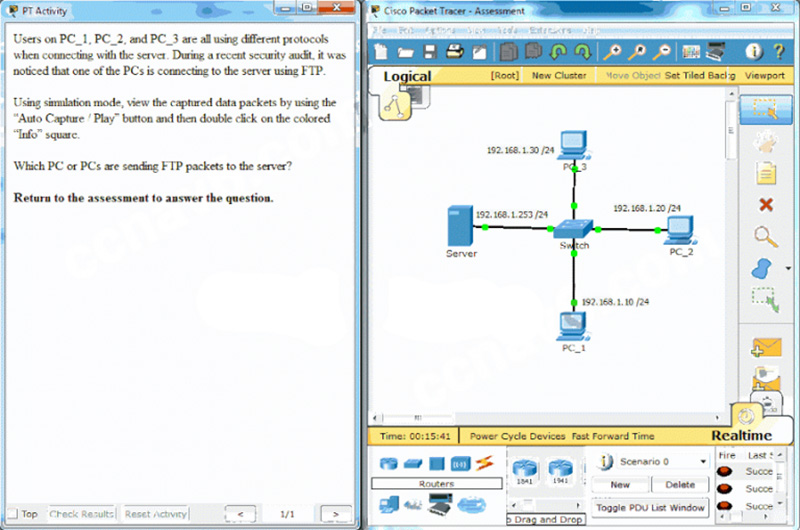The image size is (800, 530).
Task: Choose the red X Delete tool
Action: click(x=765, y=205)
